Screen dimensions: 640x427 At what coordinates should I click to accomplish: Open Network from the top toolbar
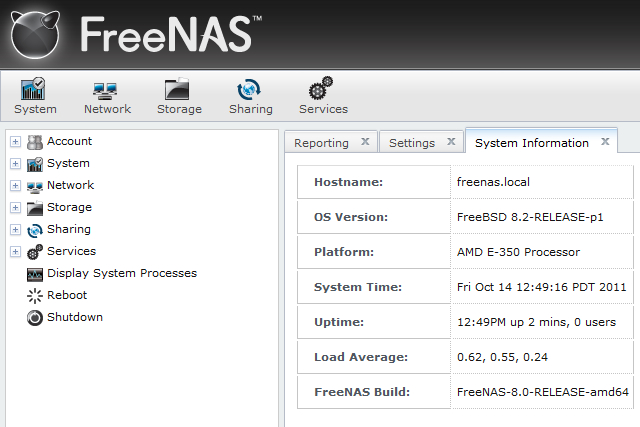[x=107, y=89]
